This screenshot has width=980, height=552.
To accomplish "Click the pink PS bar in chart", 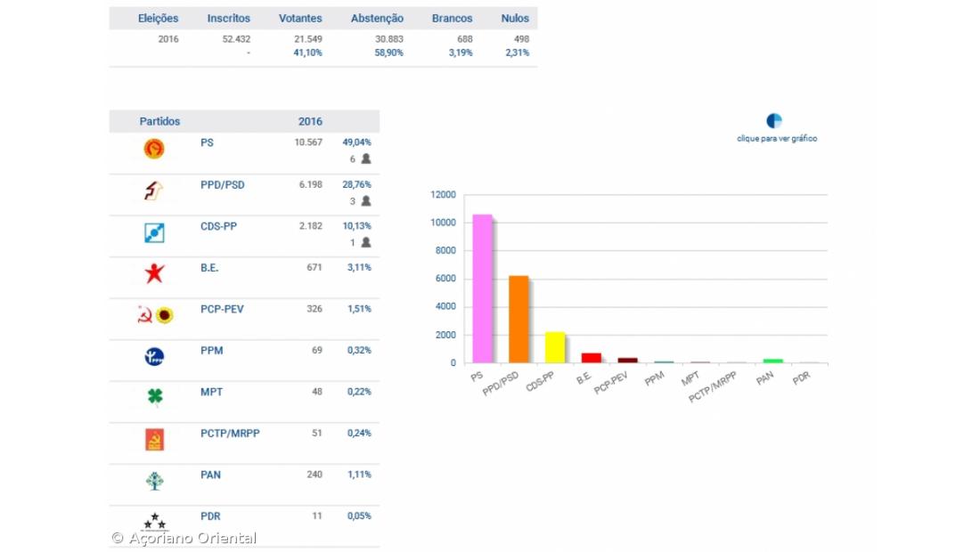I will tap(482, 288).
